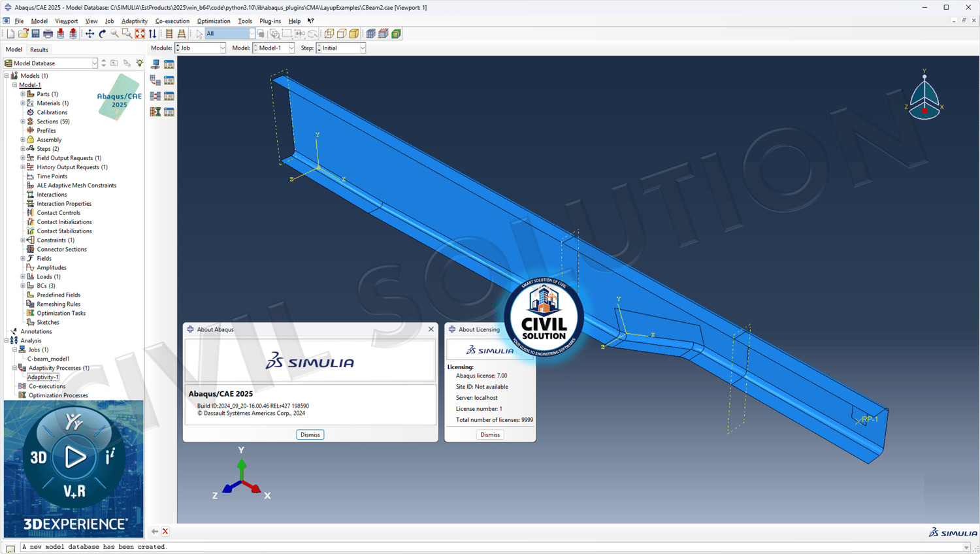Viewport: 980px width, 554px height.
Task: Click the message area scroll-down arrow
Action: 966,547
